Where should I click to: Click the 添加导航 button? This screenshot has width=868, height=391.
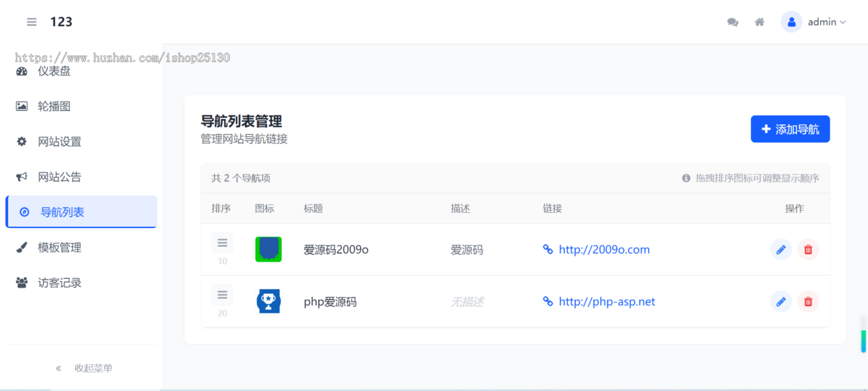point(790,129)
